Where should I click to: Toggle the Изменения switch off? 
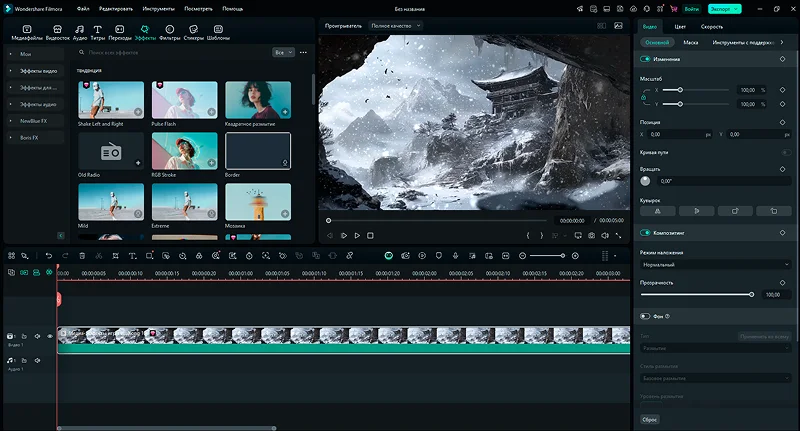[x=645, y=59]
